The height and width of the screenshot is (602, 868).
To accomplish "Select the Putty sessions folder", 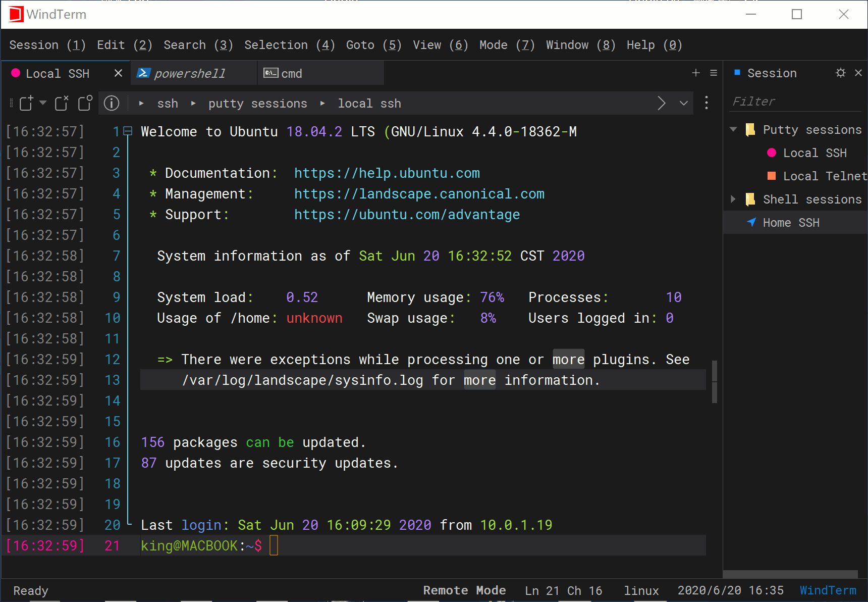I will coord(812,130).
